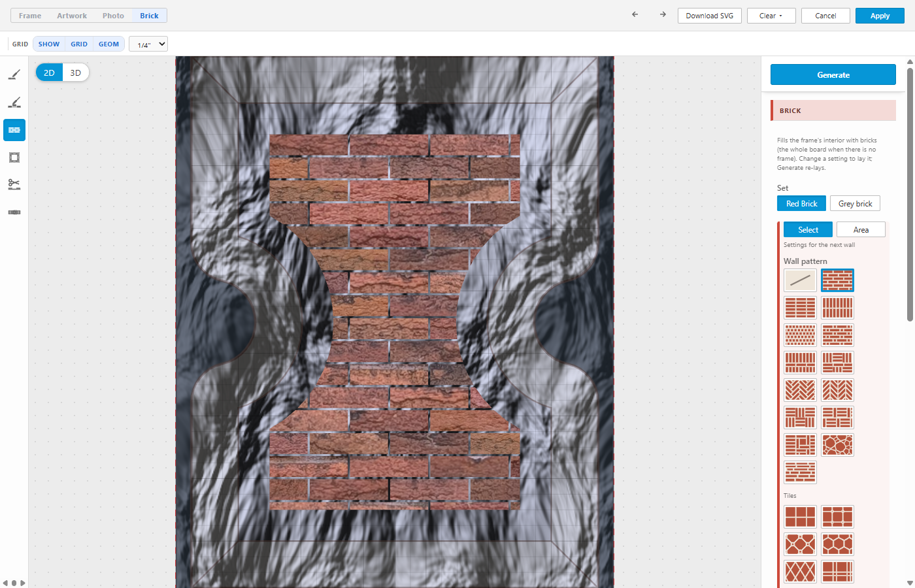Select the Grey brick set

(x=855, y=204)
